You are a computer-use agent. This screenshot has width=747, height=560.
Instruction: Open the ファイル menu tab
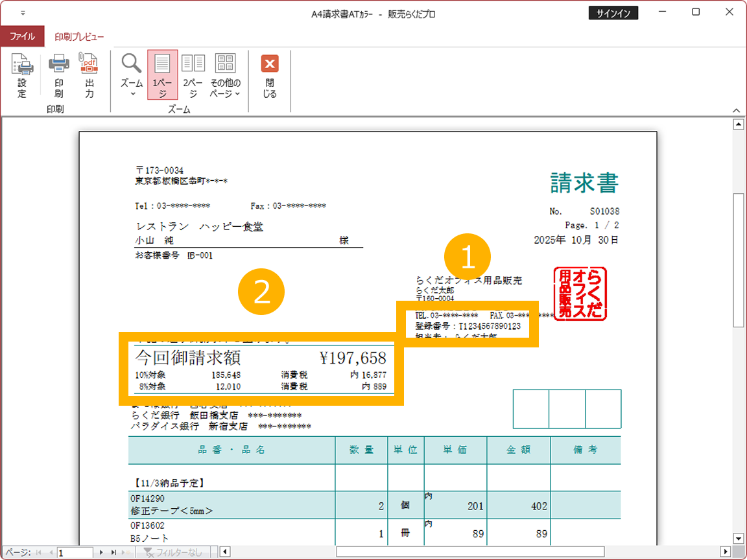pos(22,37)
